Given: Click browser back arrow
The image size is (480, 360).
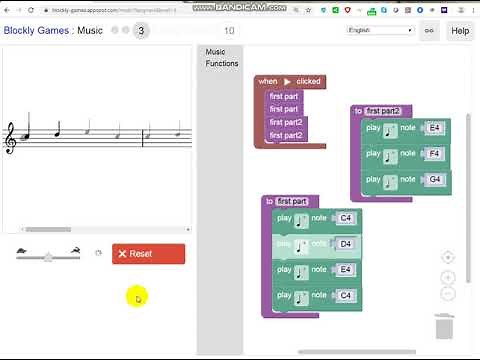Looking at the screenshot, I should click(7, 10).
